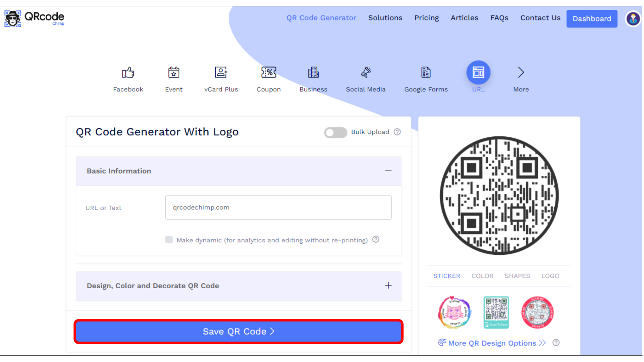
Task: Select the Event QR code type
Action: coord(173,79)
